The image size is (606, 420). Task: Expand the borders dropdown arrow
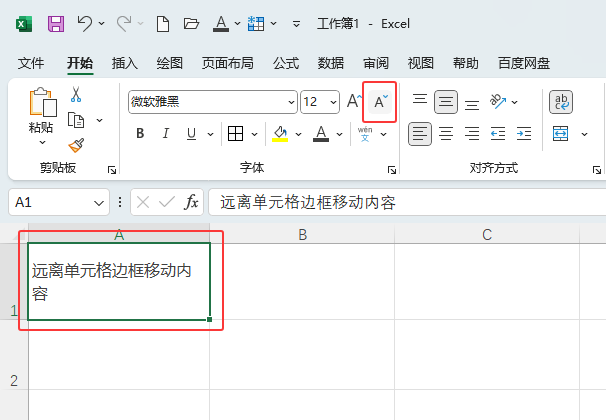coord(254,134)
